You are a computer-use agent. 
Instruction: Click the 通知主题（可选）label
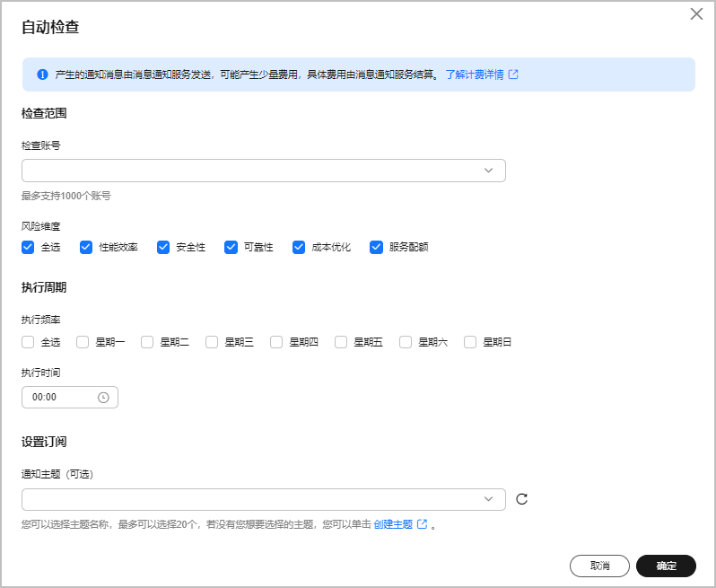click(x=57, y=474)
